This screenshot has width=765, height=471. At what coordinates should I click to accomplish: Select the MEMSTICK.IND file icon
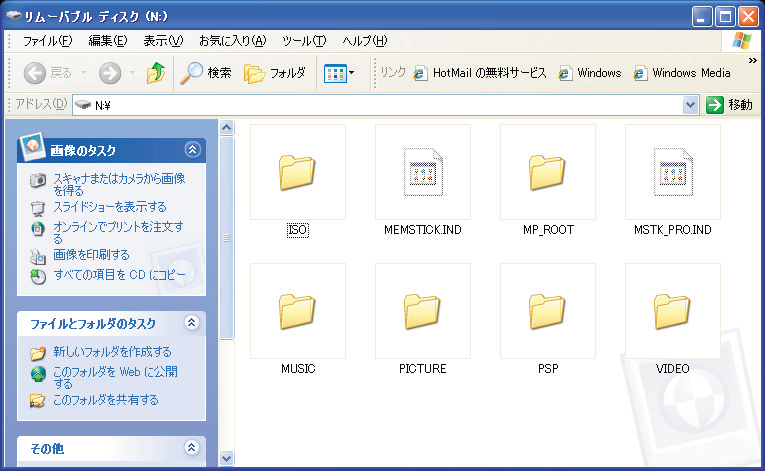click(423, 172)
